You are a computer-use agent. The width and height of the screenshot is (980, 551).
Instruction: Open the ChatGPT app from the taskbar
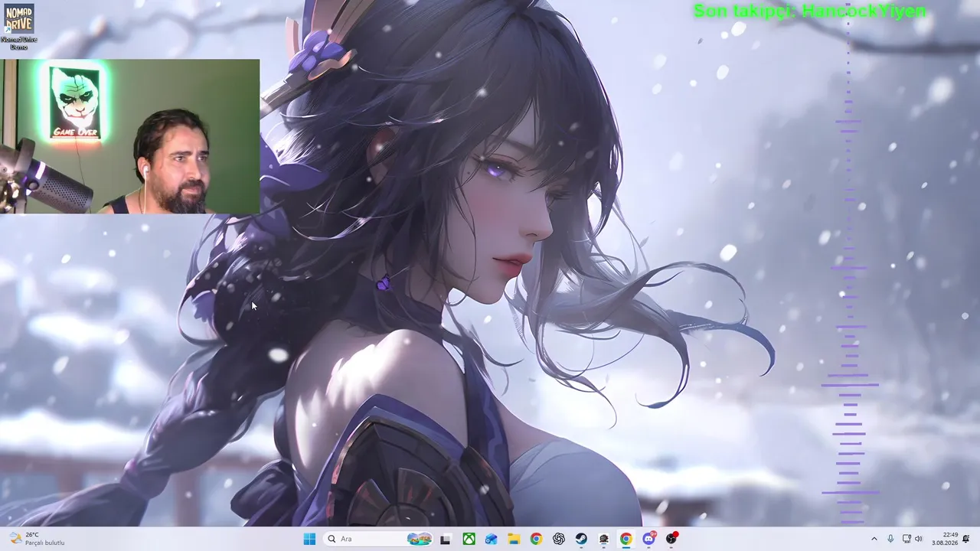coord(559,539)
